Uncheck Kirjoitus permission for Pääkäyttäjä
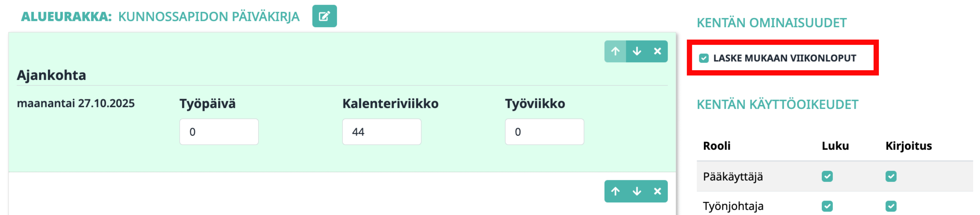 pos(891,176)
